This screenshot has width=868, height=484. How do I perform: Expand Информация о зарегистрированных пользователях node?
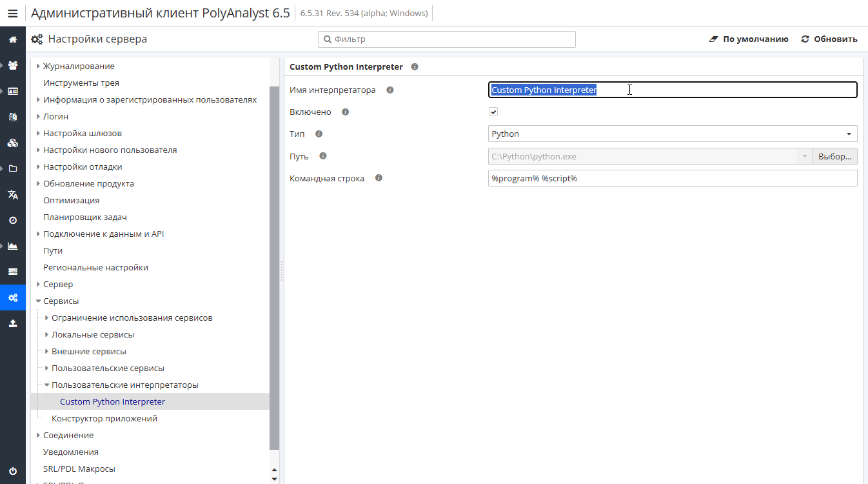[x=38, y=100]
